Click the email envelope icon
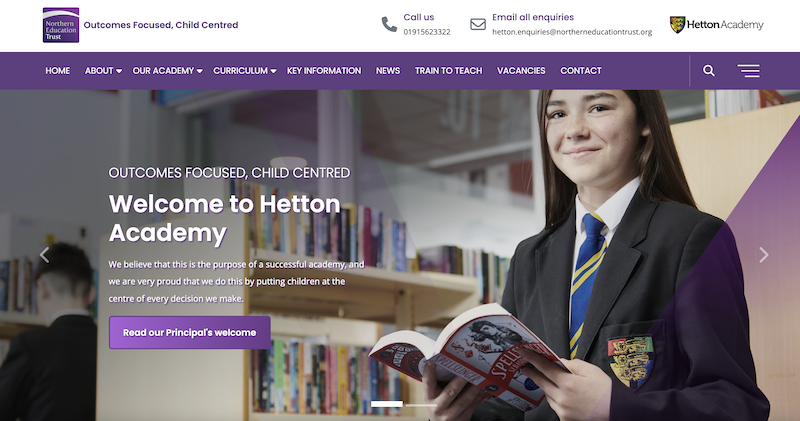Viewport: 800px width, 421px height. coord(478,24)
